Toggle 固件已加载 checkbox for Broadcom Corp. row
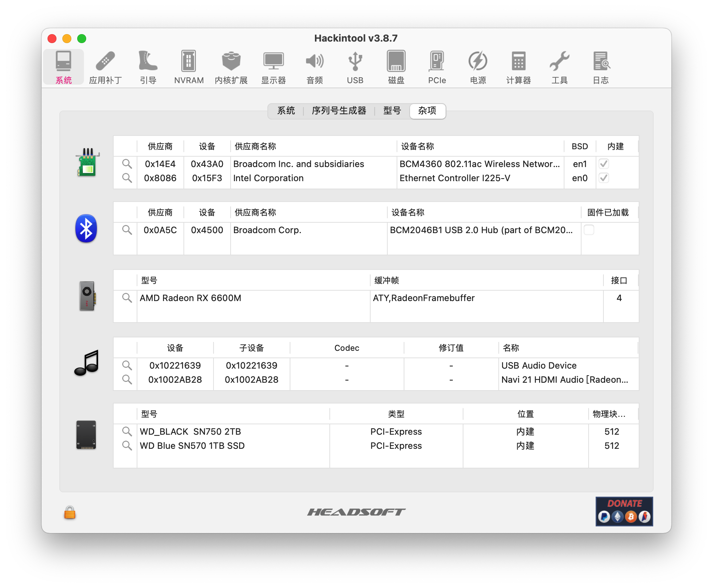The width and height of the screenshot is (713, 588). pyautogui.click(x=589, y=230)
